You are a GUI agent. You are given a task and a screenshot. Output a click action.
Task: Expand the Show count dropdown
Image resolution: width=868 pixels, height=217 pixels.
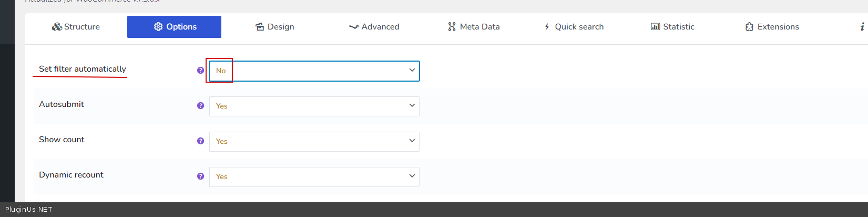tap(314, 141)
